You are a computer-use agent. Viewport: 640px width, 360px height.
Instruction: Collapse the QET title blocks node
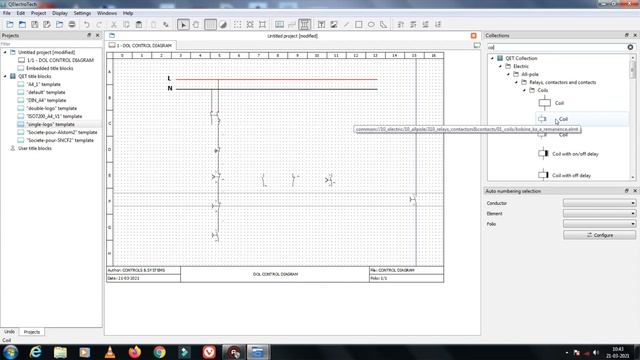5,76
